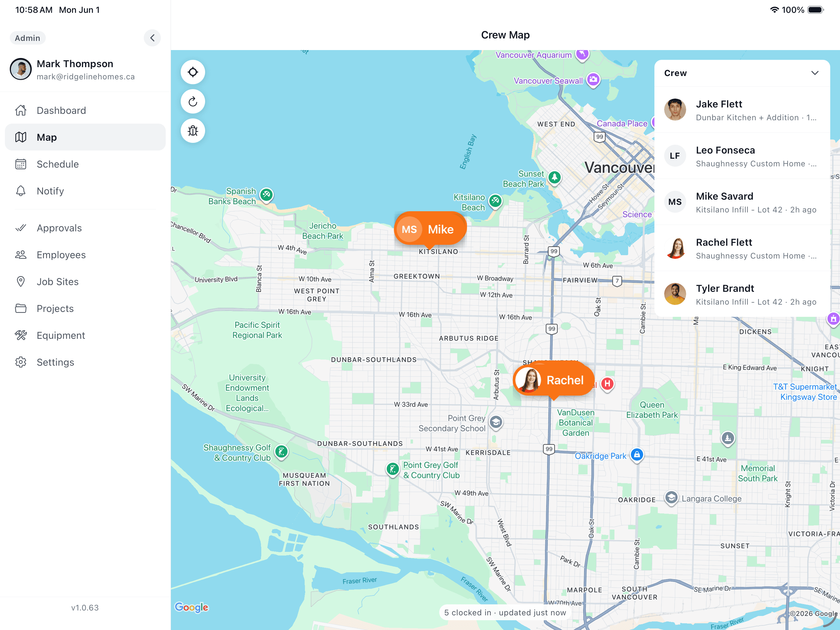Click the Vancouver Seawall camera pin
Screen dimensions: 840x630
tap(593, 80)
